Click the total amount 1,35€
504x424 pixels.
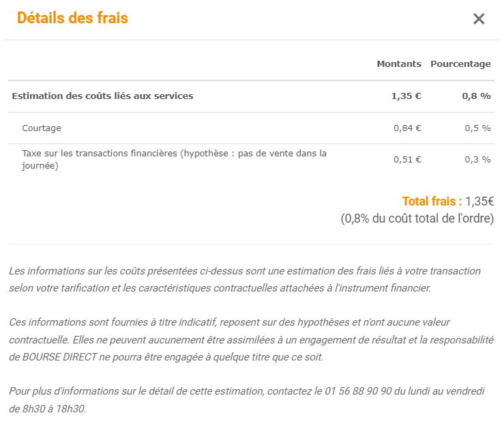pos(479,201)
